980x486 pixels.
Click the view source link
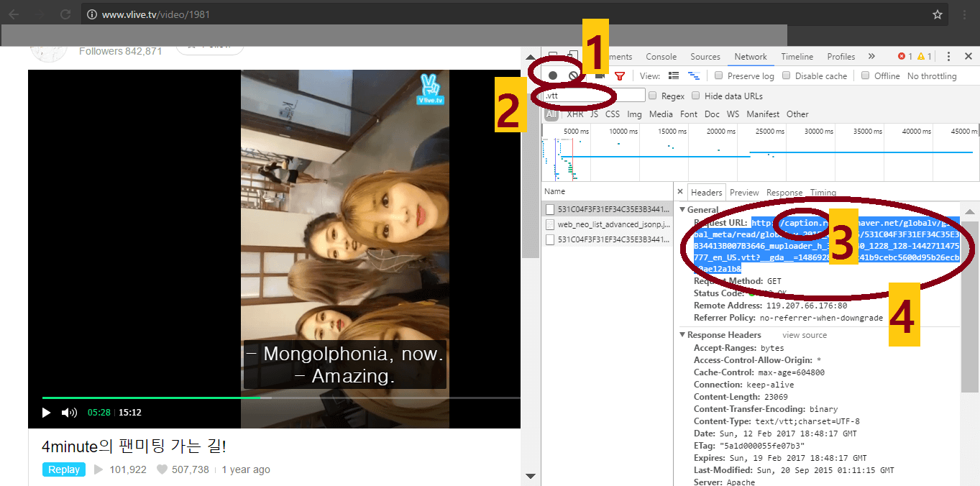click(x=804, y=335)
